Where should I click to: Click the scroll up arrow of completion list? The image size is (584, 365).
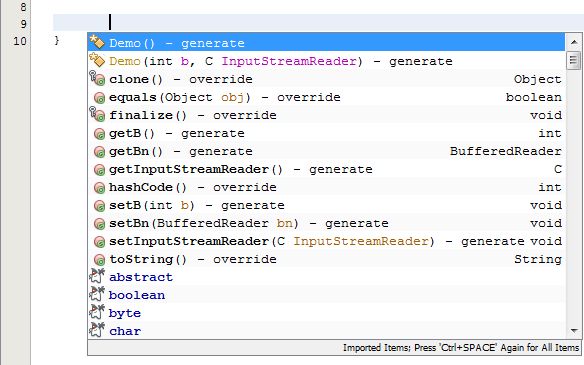tap(574, 42)
